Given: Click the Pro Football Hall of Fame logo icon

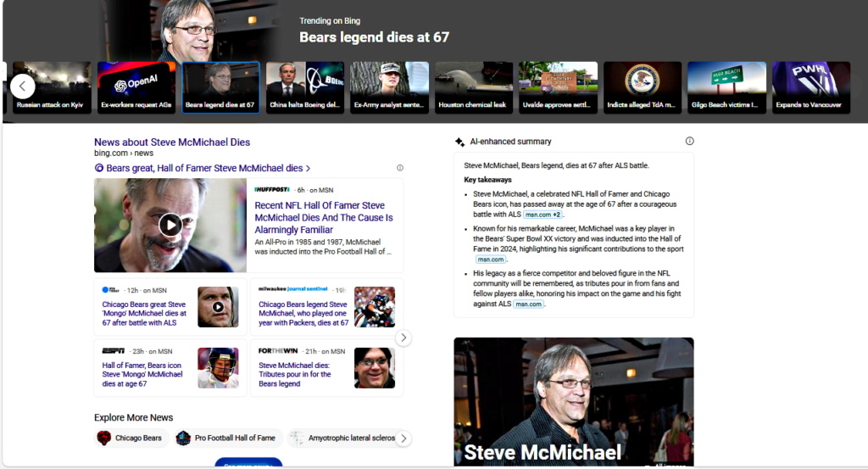Looking at the screenshot, I should point(183,438).
